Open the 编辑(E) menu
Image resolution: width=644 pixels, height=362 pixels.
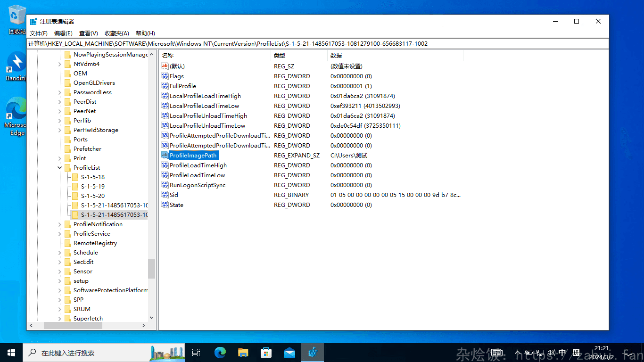point(63,33)
